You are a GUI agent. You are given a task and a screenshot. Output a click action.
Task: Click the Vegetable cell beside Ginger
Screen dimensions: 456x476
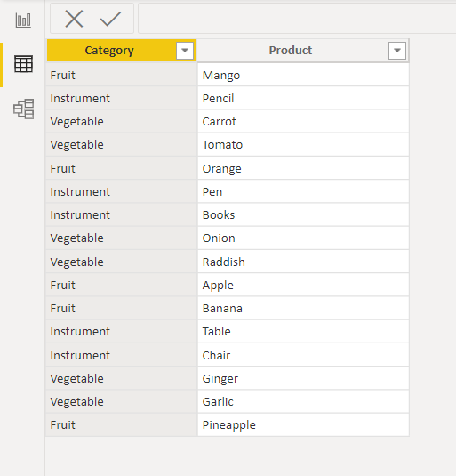(121, 378)
